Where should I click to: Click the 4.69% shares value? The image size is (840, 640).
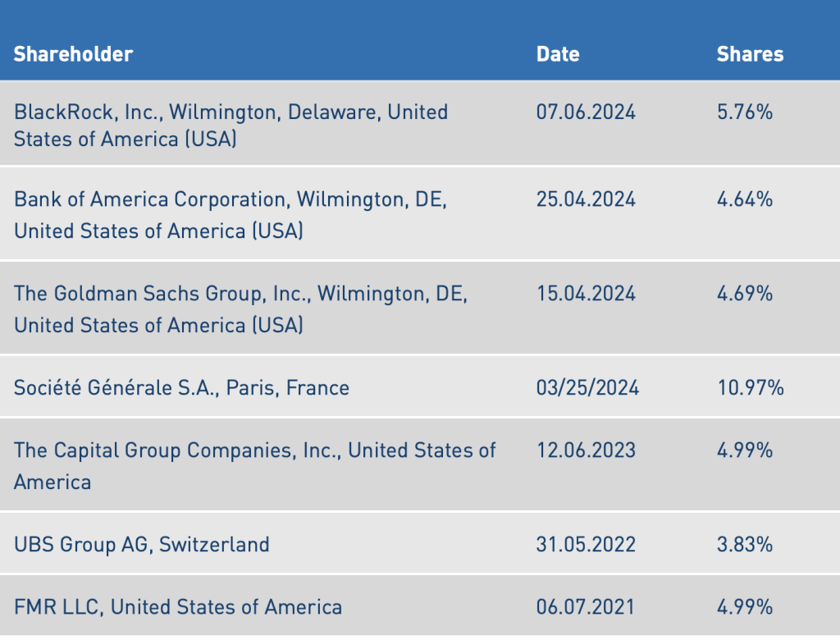744,293
